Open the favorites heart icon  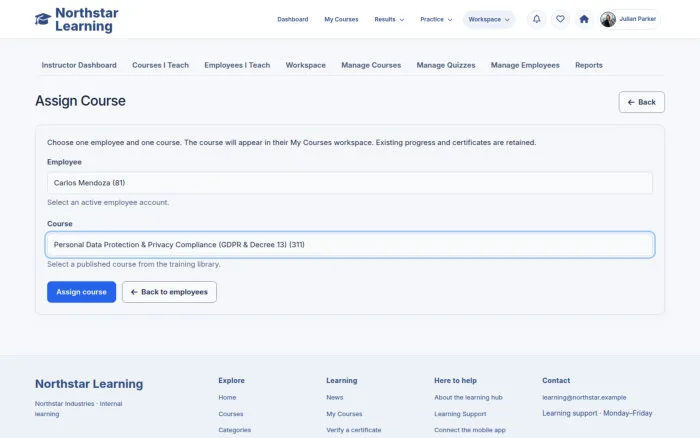click(560, 19)
